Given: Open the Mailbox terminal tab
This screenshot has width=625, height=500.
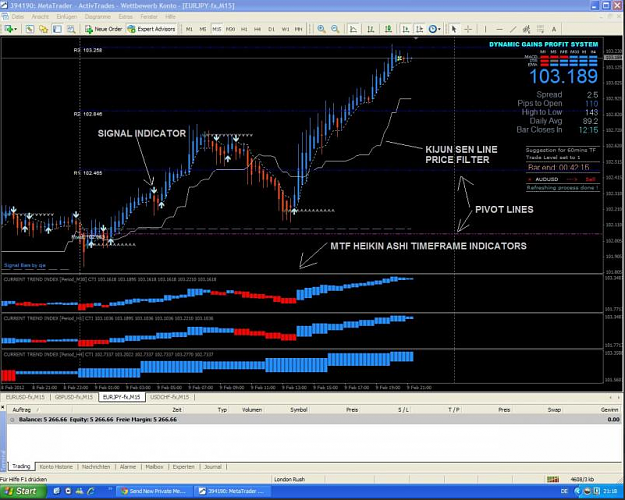Looking at the screenshot, I should pyautogui.click(x=154, y=467).
